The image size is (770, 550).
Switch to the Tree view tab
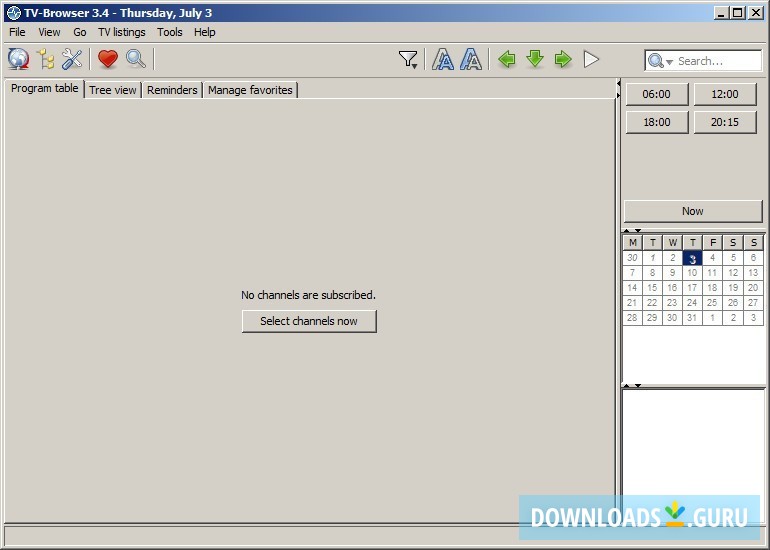point(113,90)
